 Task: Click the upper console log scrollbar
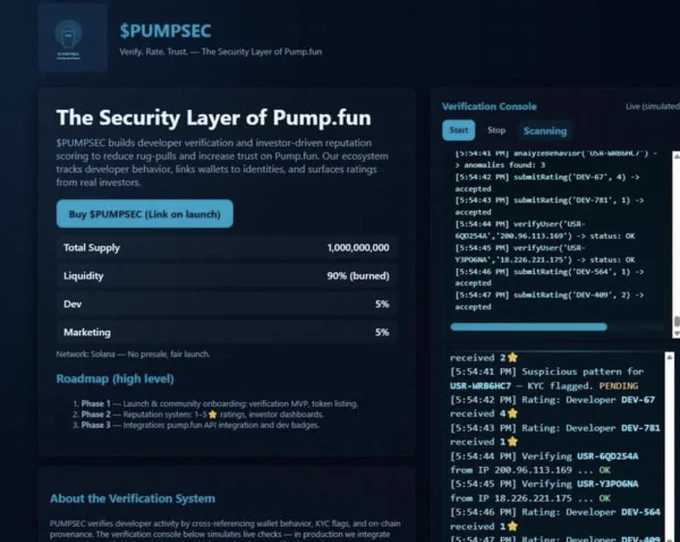pos(676,244)
